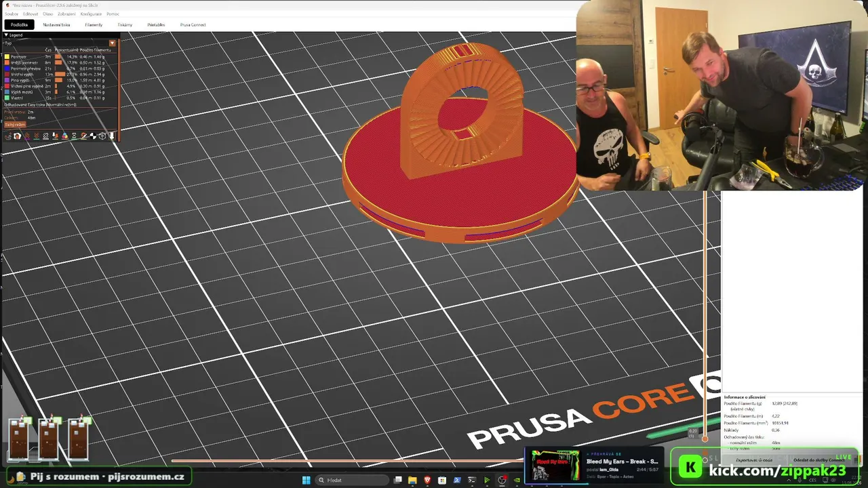The width and height of the screenshot is (868, 488).
Task: Click the orange Vnější perimetr color swatch
Action: (x=7, y=62)
